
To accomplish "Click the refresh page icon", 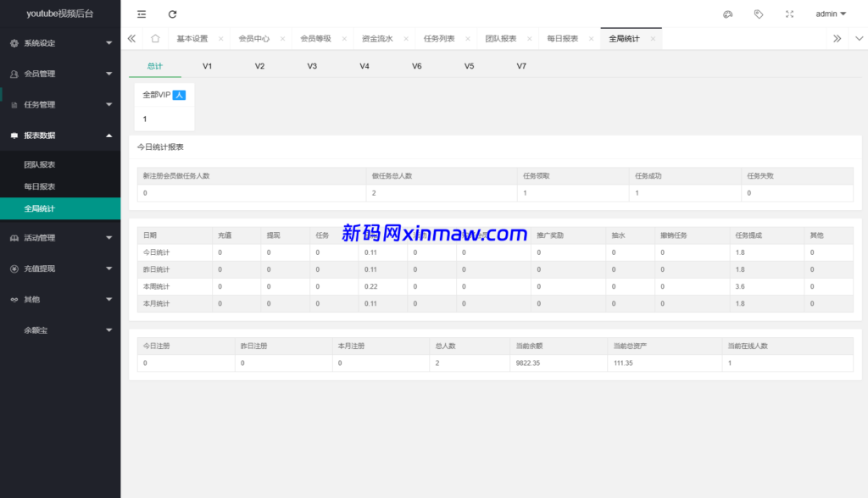I will tap(172, 14).
